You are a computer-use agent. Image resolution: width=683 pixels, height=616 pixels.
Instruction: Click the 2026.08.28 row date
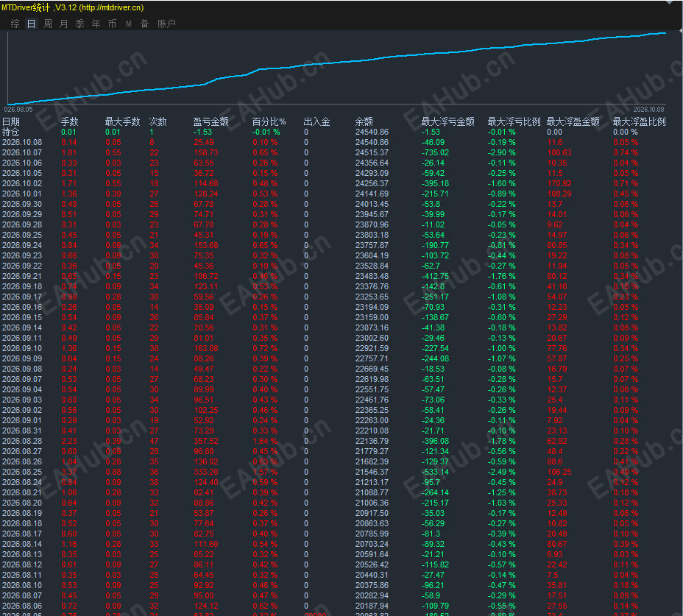22,441
